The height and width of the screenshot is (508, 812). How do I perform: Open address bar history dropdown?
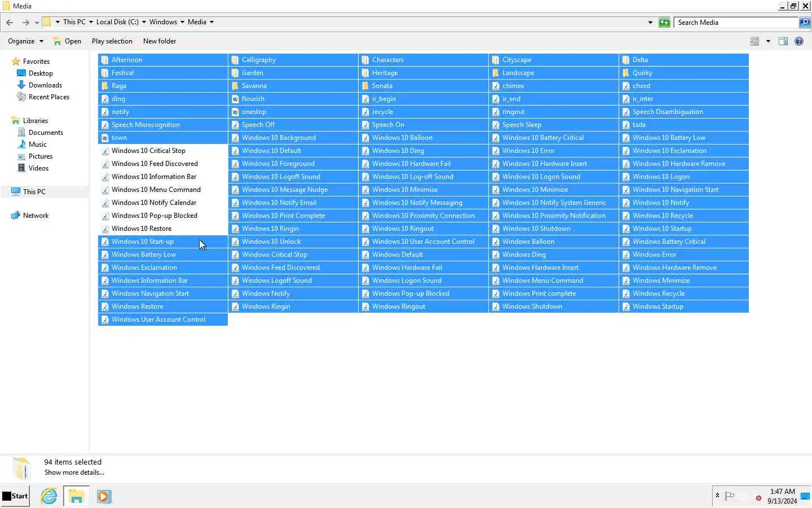coord(650,23)
